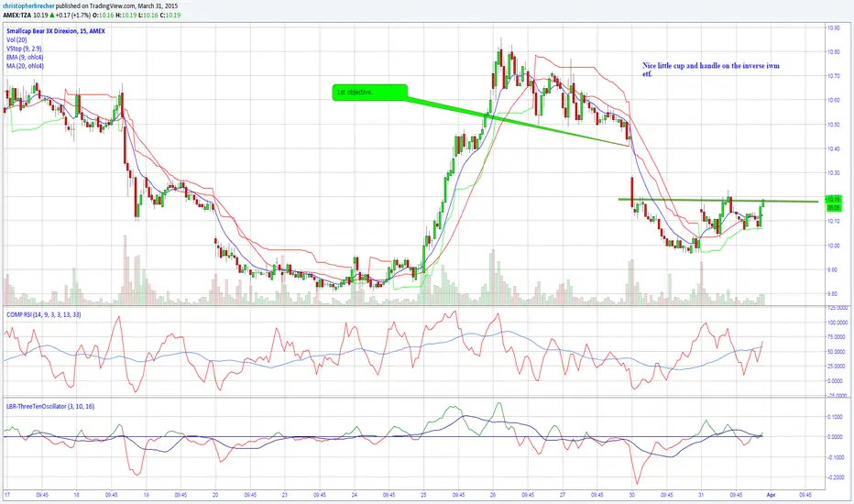Click the 0.1000 oscillator scale label
This screenshot has height=504, width=854.
tap(835, 417)
